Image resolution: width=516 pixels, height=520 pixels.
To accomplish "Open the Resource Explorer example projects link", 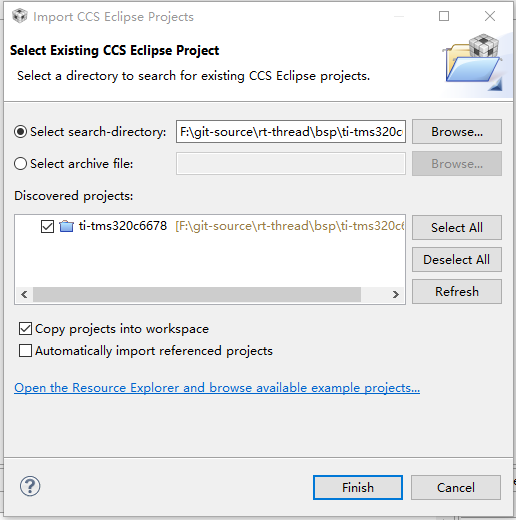I will pyautogui.click(x=217, y=388).
